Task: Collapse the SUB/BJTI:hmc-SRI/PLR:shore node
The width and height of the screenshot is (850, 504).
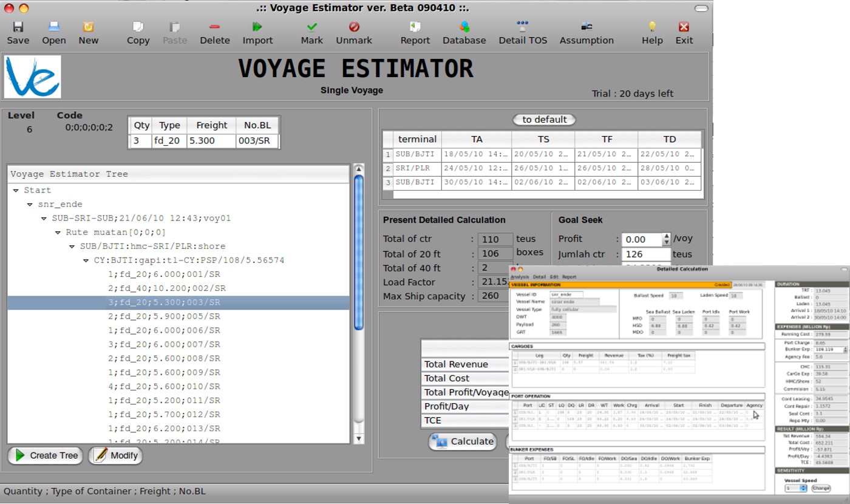Action: [72, 247]
